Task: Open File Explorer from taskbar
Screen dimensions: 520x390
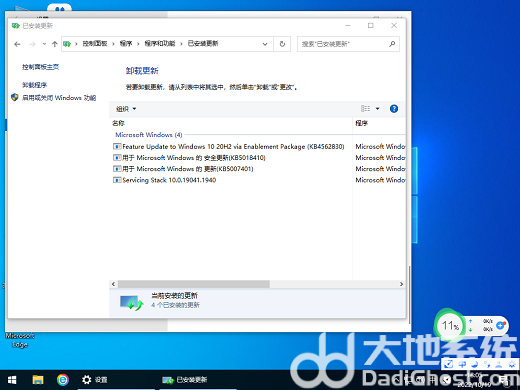Action: 38,380
